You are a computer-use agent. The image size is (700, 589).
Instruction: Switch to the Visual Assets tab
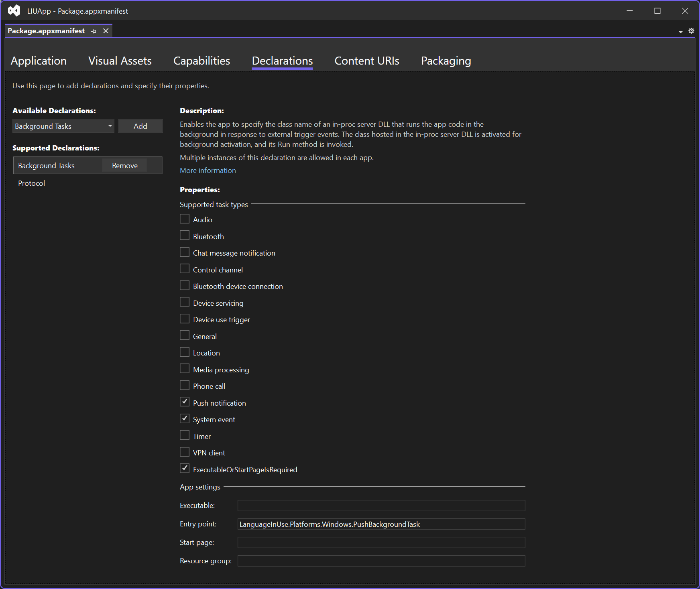[x=120, y=61]
